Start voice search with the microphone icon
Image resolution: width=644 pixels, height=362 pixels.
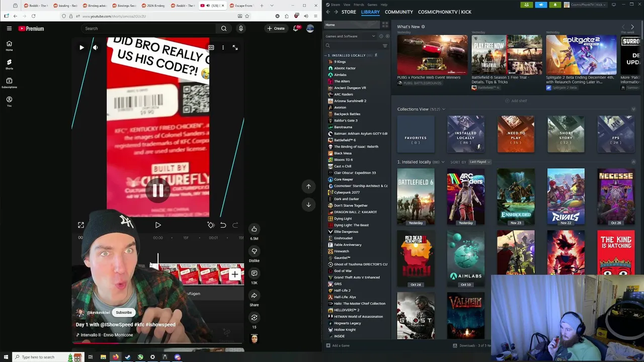(x=241, y=29)
